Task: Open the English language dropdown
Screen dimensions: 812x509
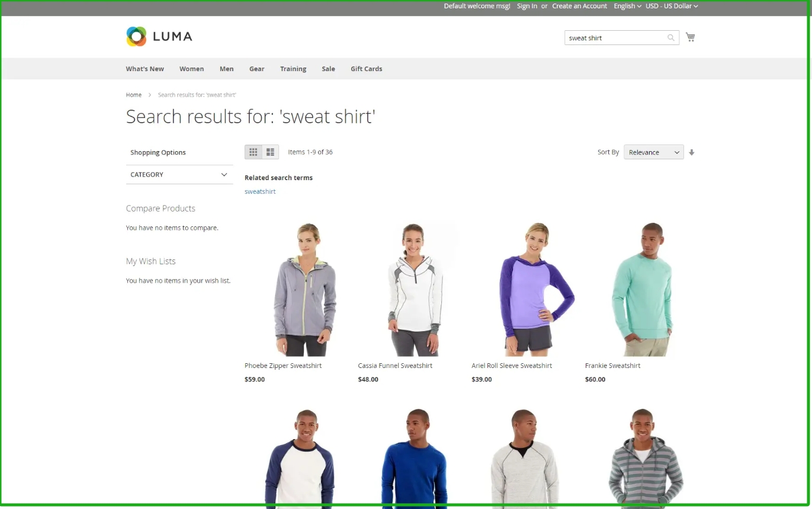Action: (x=627, y=6)
